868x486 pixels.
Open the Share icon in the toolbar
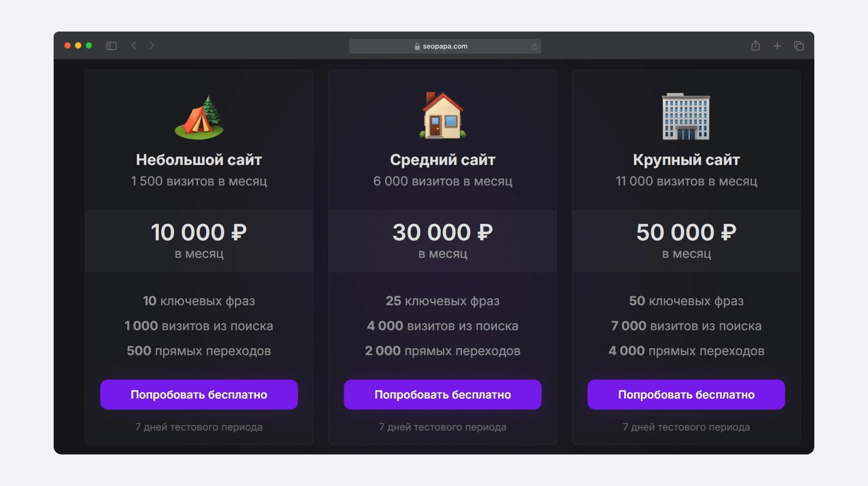tap(755, 46)
